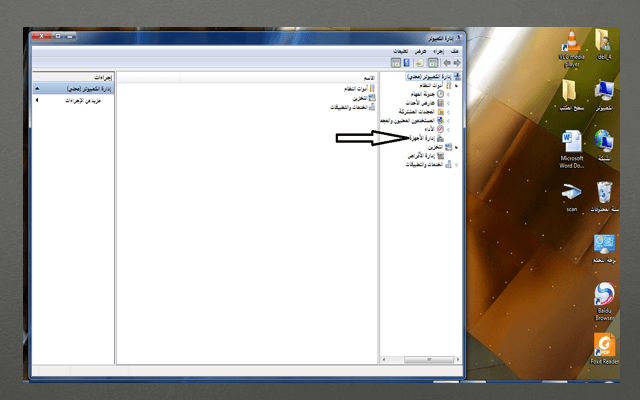Select root node إدارة الكمبيوتر (محلي) in tree

pos(433,76)
